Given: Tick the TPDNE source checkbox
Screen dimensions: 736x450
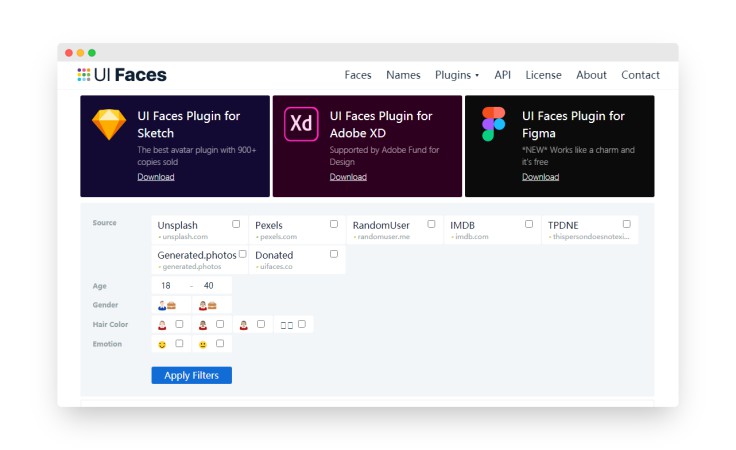Looking at the screenshot, I should [627, 224].
